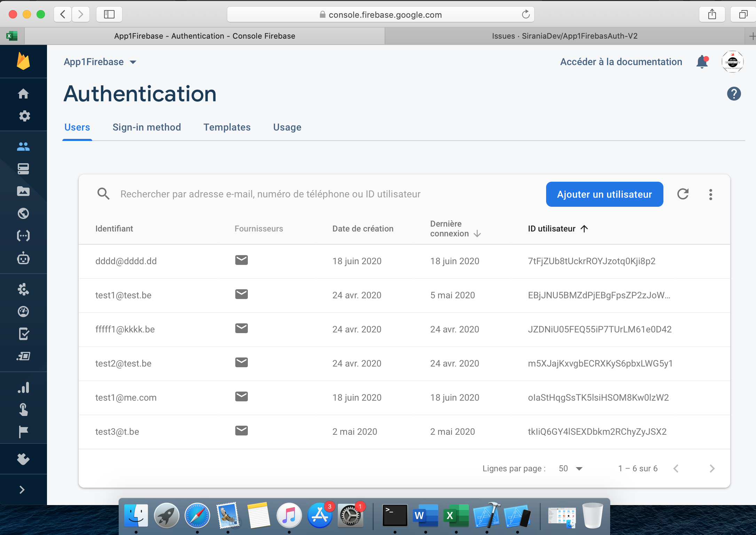Select the Authentication people icon in sidebar

23,147
